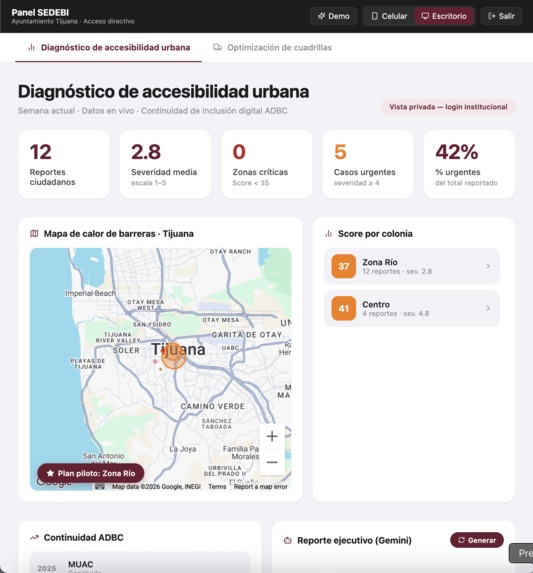533x573 pixels.
Task: Open the Zona Río score row
Action: [412, 266]
